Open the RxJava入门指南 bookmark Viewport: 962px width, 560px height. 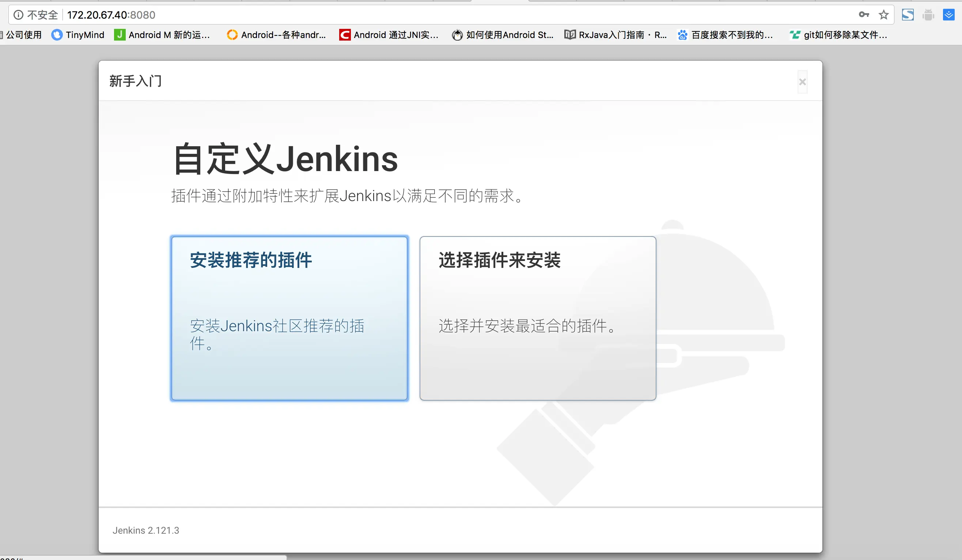[x=616, y=35]
